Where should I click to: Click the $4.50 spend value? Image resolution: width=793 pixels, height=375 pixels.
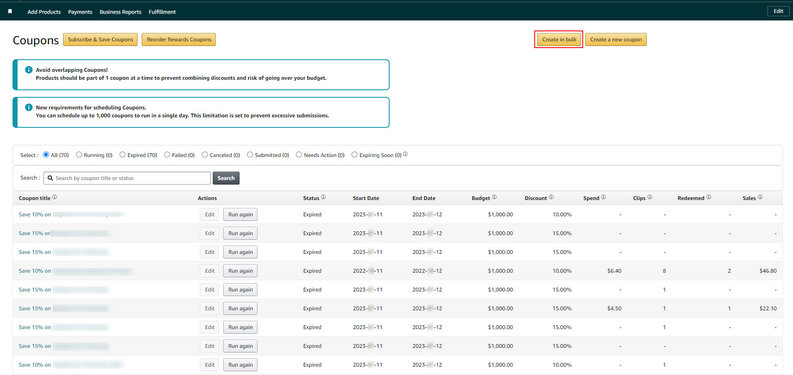(x=614, y=309)
